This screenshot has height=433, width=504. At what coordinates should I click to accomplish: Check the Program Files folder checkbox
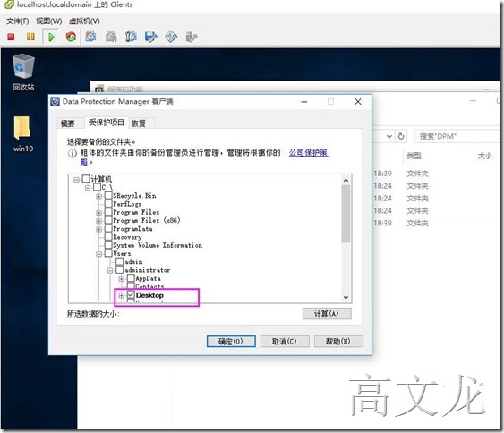tap(108, 212)
